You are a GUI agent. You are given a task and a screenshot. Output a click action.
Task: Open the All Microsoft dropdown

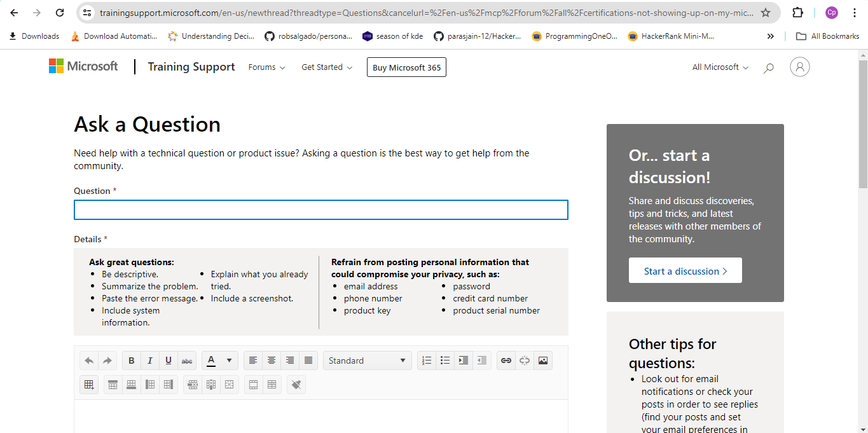pos(720,67)
